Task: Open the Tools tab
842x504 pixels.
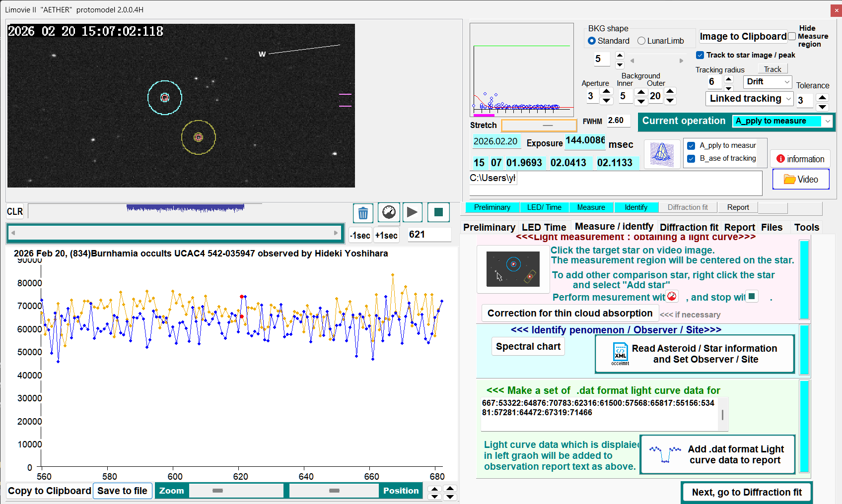Action: click(x=806, y=227)
